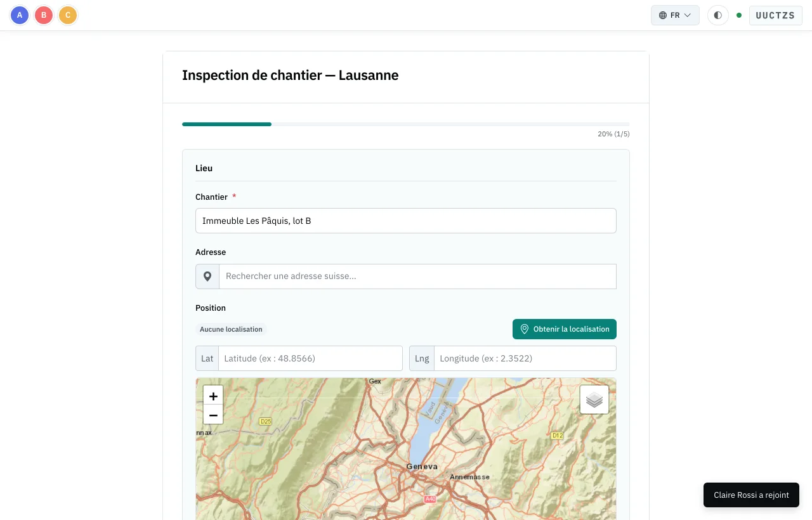Click Geneva on the map
812x520 pixels.
tap(422, 466)
